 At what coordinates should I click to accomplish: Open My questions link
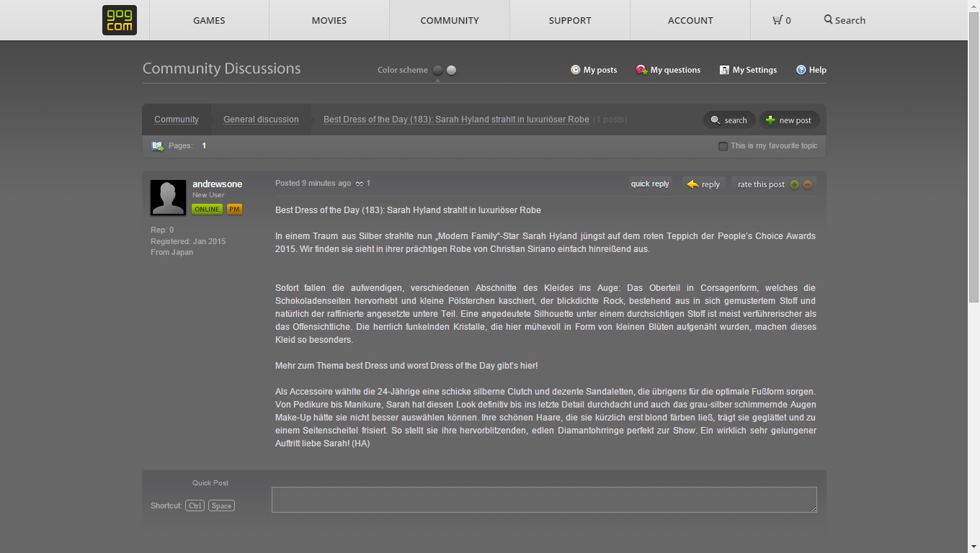click(668, 70)
